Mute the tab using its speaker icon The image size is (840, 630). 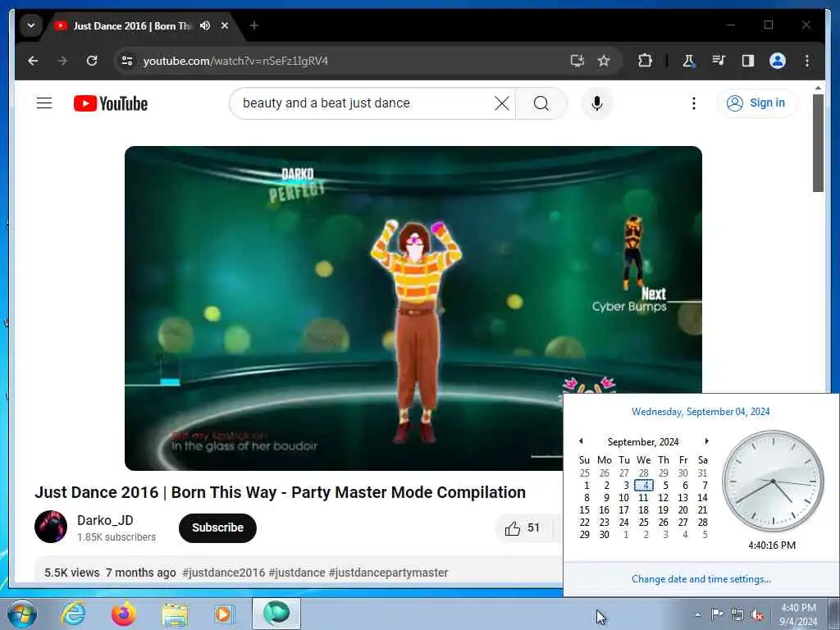(205, 25)
